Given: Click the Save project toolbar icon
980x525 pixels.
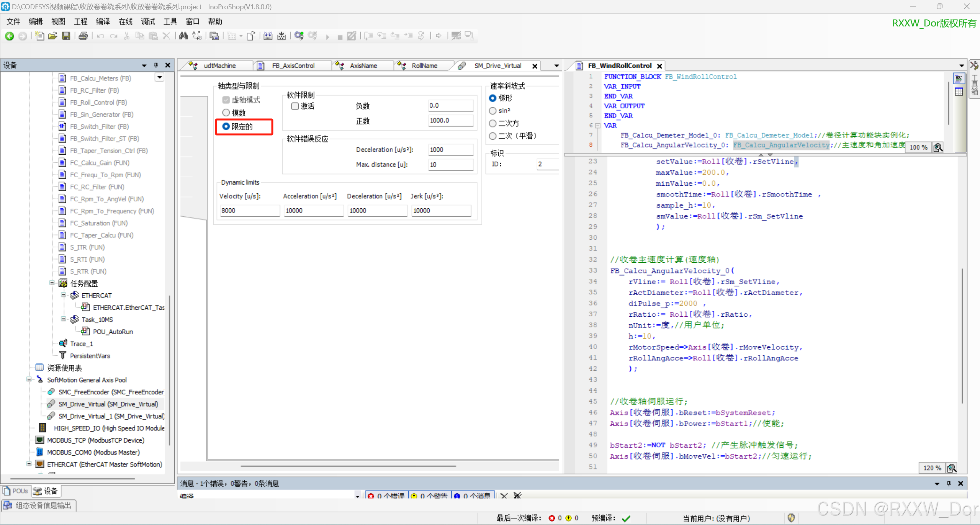Looking at the screenshot, I should [66, 36].
